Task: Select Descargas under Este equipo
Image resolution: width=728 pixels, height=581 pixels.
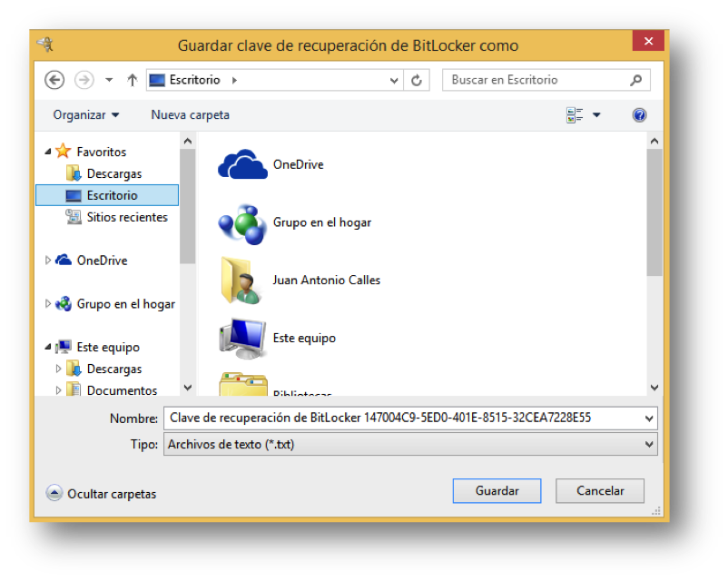Action: click(x=114, y=369)
